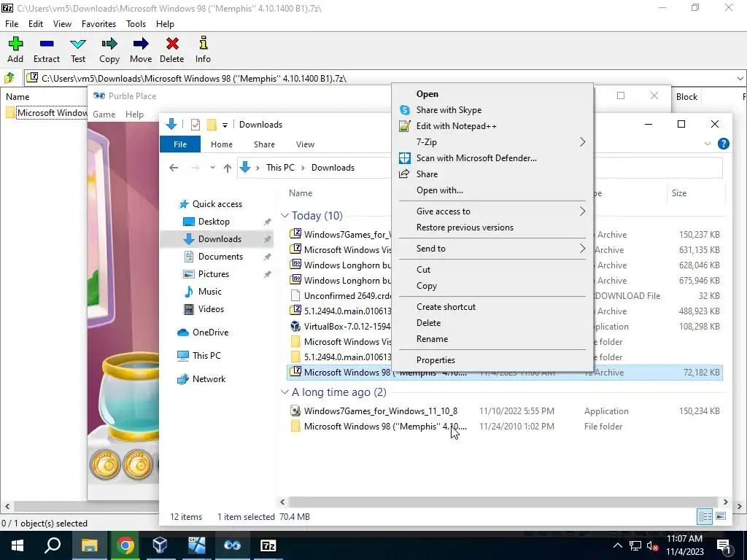This screenshot has height=560, width=747.
Task: Open Google Chrome from the taskbar
Action: pos(125,545)
